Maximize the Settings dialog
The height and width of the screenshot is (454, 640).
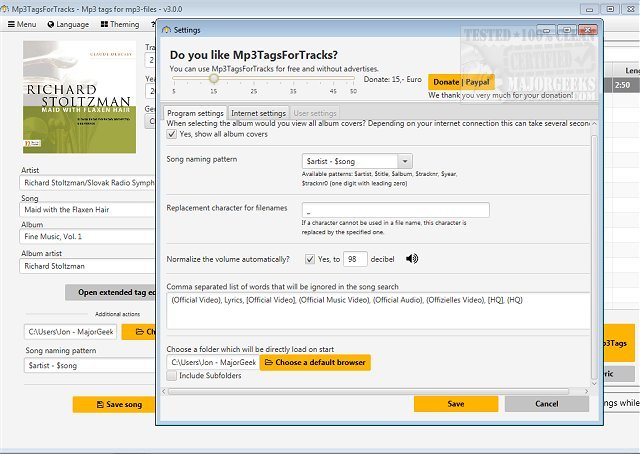point(567,30)
